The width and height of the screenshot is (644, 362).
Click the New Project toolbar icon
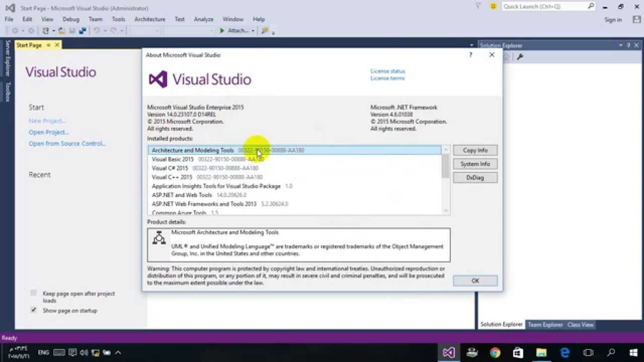click(46, 31)
